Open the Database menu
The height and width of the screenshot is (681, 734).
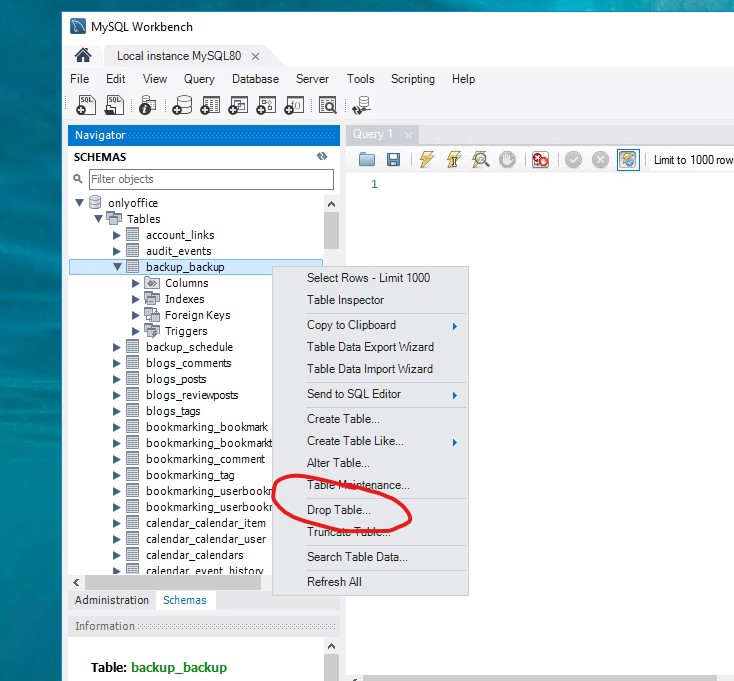pyautogui.click(x=255, y=79)
